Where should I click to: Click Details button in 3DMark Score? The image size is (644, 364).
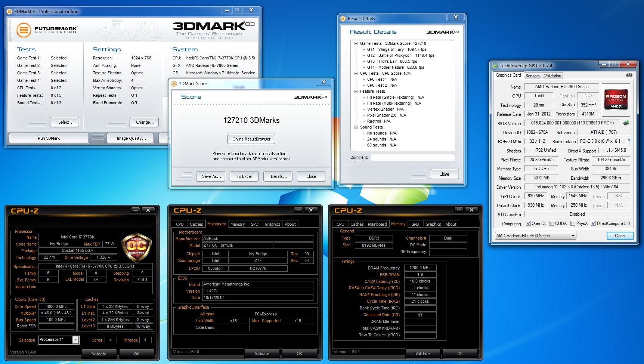pos(279,176)
